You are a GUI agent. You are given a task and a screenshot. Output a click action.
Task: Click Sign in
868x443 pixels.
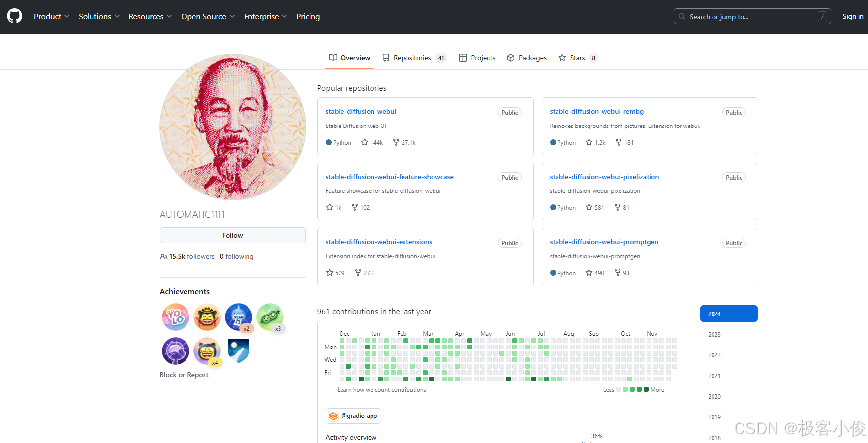(853, 16)
